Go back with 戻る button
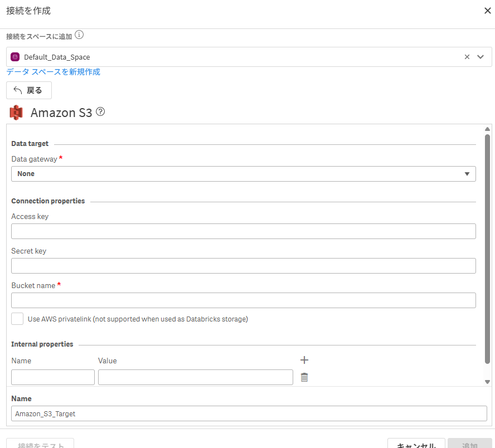The image size is (495, 448). pyautogui.click(x=29, y=90)
